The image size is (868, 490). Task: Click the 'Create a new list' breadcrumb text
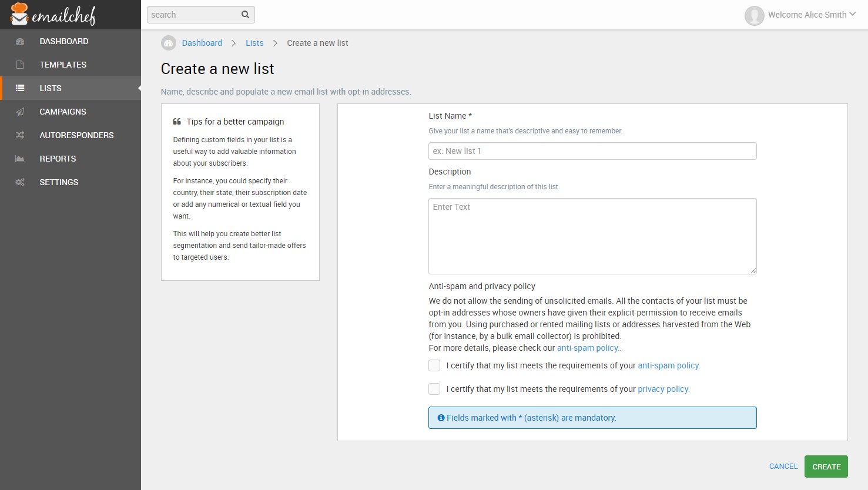click(317, 43)
